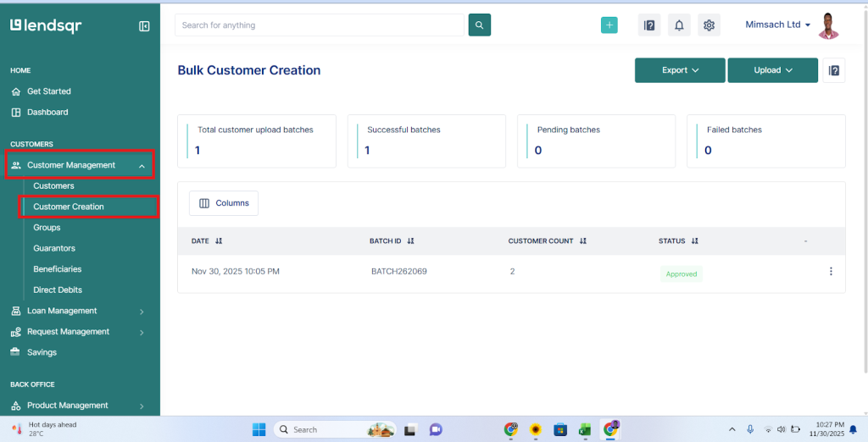Open the notifications bell icon
868x442 pixels.
click(x=679, y=25)
